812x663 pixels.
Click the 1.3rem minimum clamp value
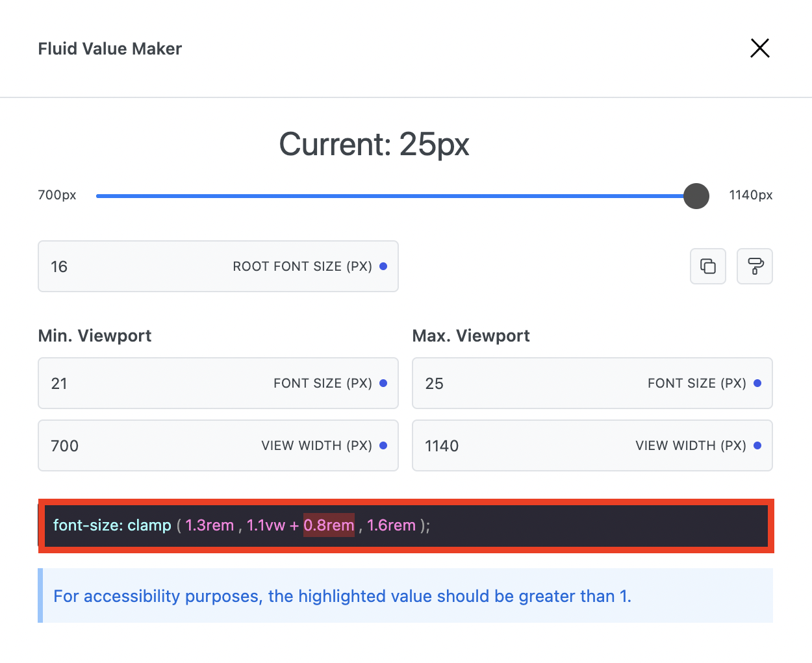coord(209,525)
